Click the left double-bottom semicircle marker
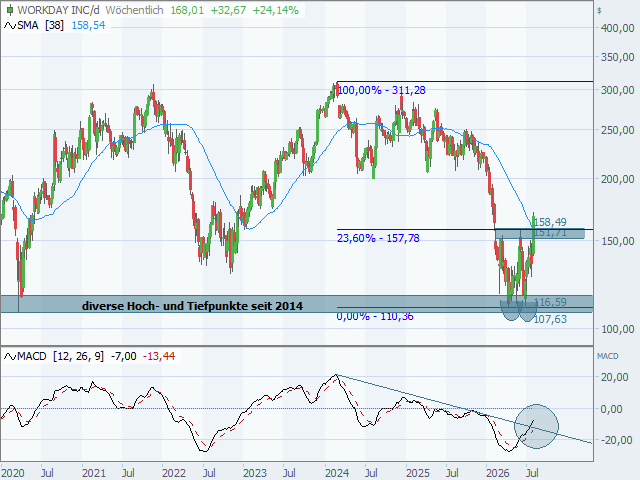The image size is (640, 480). [x=511, y=311]
